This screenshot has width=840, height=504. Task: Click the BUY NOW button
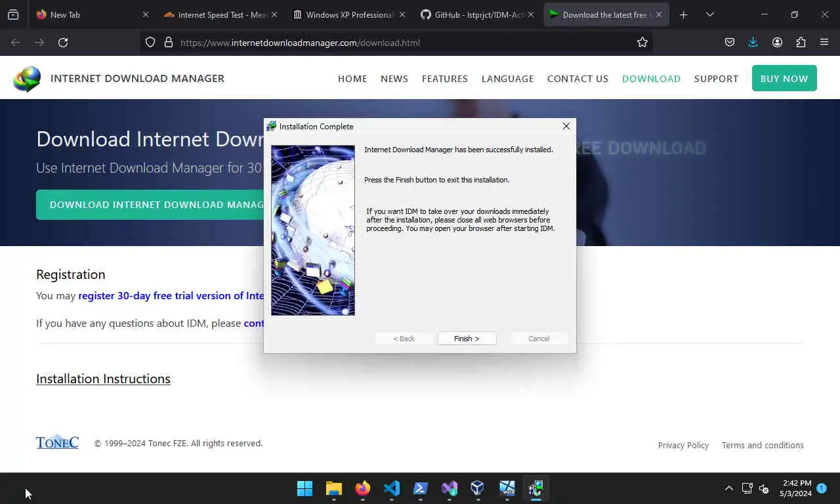pos(784,78)
